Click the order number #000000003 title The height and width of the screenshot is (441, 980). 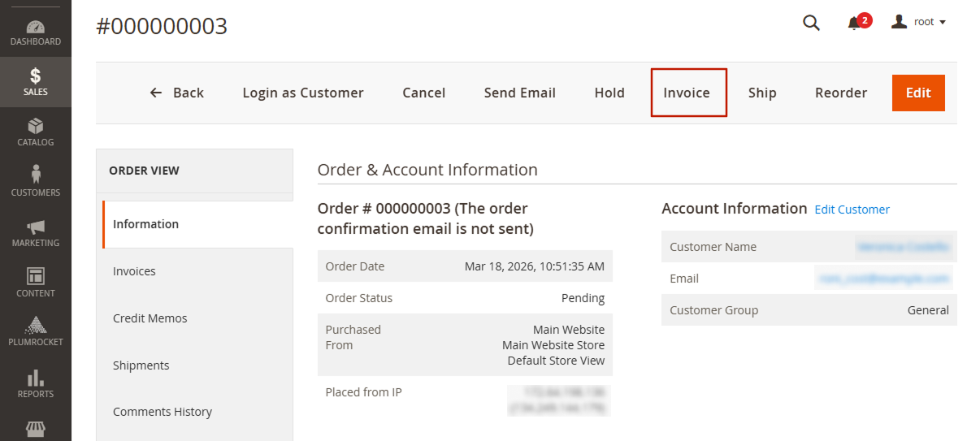162,26
